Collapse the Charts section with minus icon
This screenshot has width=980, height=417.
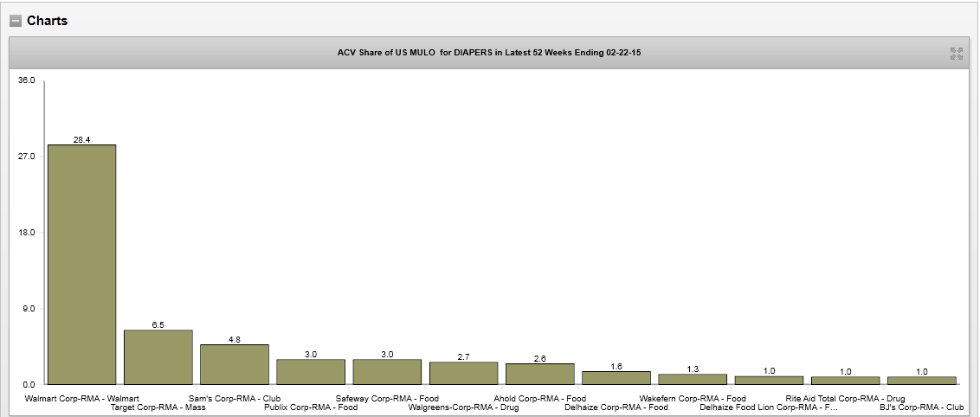pyautogui.click(x=16, y=21)
